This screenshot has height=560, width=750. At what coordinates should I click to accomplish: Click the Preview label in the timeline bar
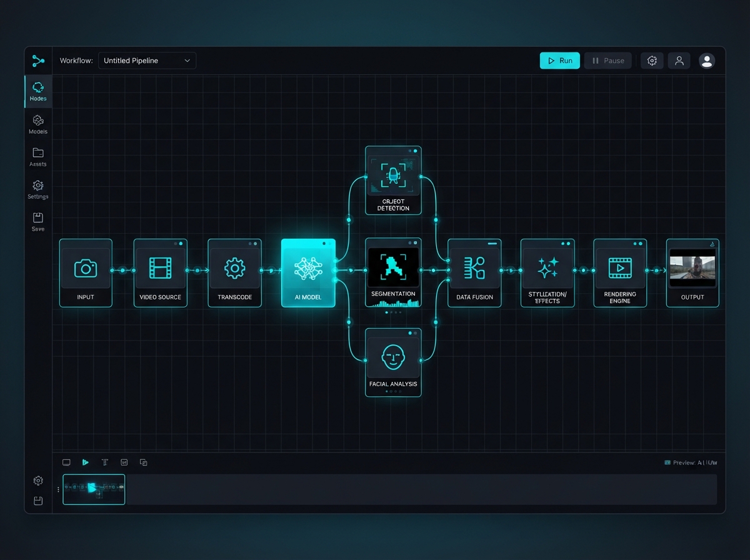[x=691, y=462]
